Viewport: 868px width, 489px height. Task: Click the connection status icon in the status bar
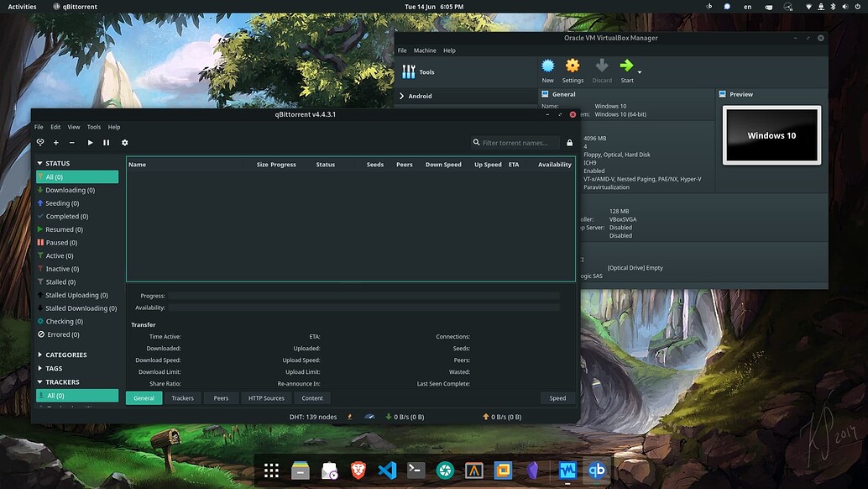pos(349,416)
